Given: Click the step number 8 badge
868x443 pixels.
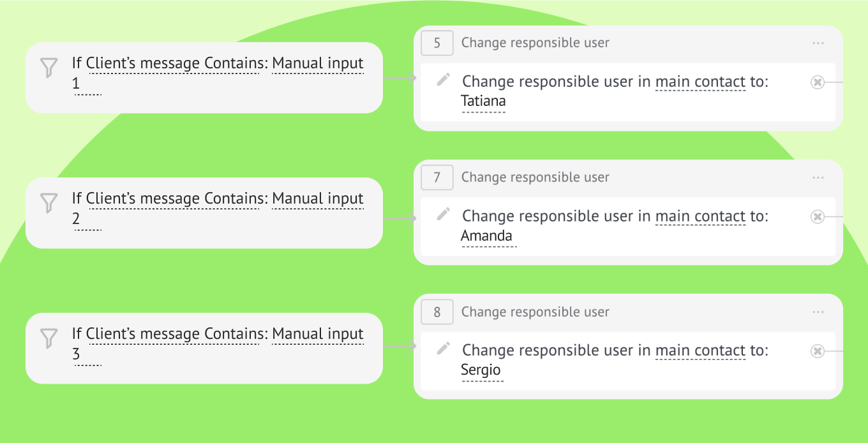Looking at the screenshot, I should [437, 312].
